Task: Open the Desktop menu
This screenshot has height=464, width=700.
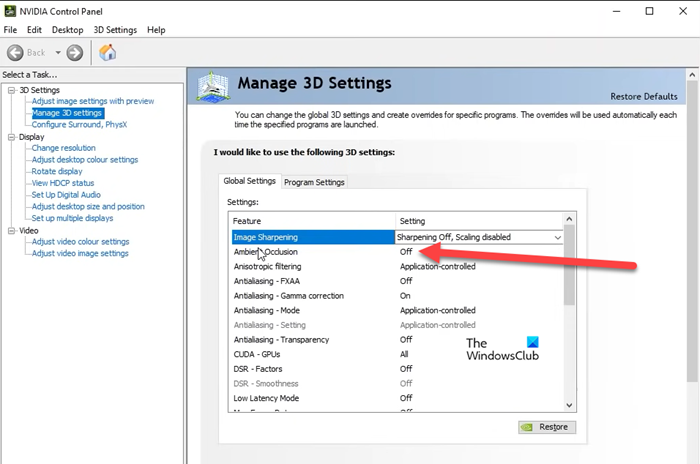Action: 68,30
